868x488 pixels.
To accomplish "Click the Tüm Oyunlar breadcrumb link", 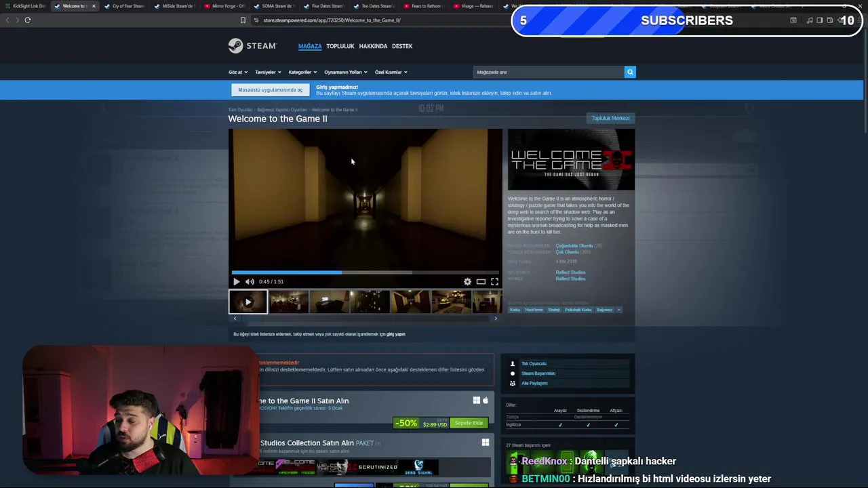I will click(240, 110).
